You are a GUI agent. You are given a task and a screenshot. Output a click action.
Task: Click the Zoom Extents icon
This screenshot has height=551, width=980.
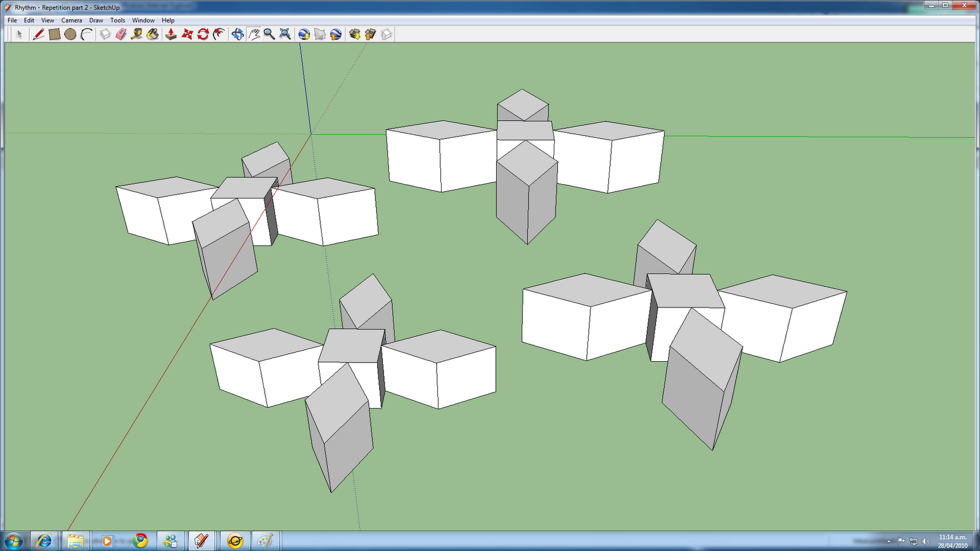pyautogui.click(x=285, y=34)
